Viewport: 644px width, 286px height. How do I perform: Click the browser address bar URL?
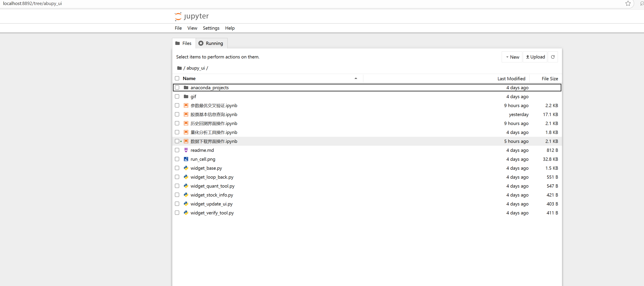pos(33,3)
